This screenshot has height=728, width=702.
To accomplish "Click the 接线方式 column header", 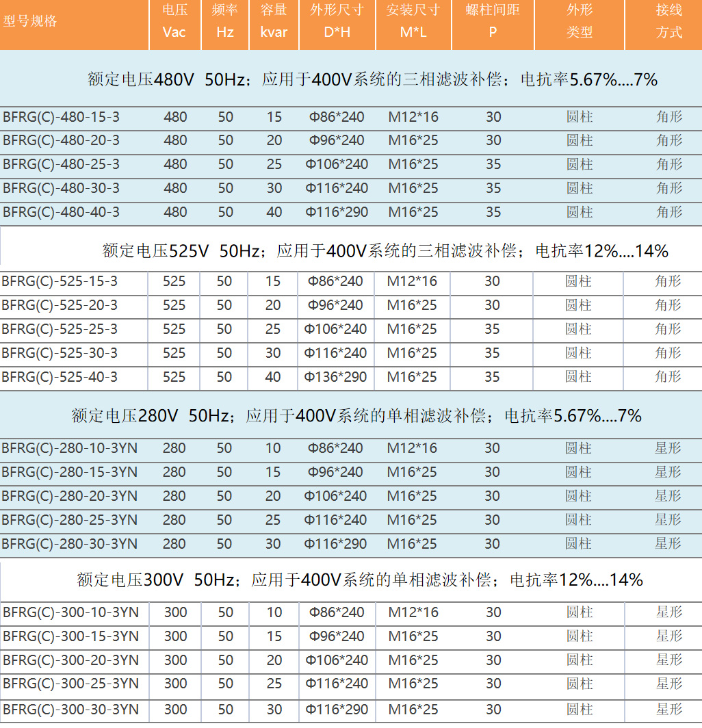I will tap(669, 21).
